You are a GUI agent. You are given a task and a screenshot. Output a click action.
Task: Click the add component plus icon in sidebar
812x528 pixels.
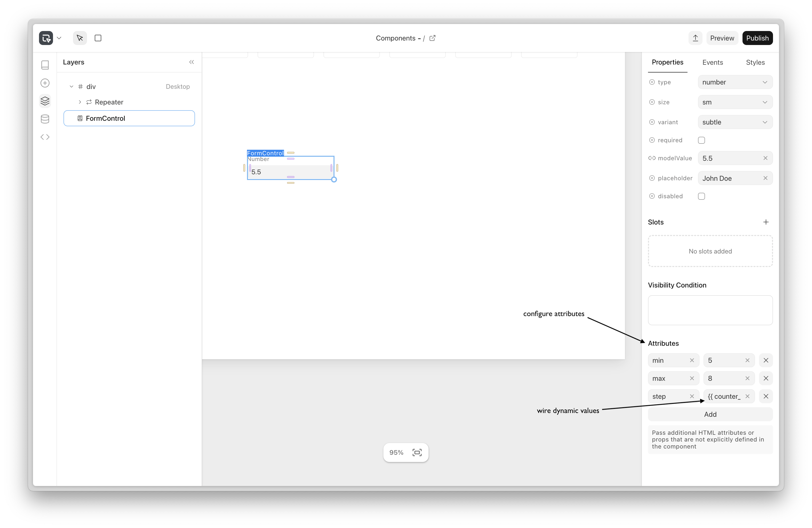tap(45, 83)
